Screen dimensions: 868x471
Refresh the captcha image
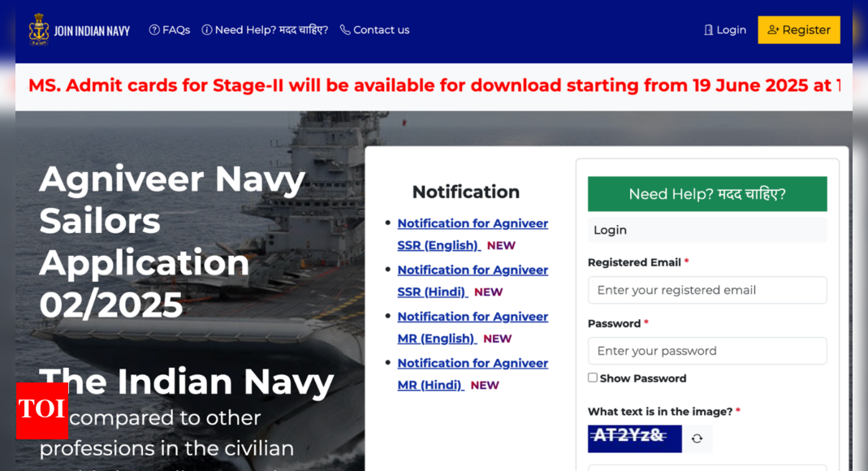tap(697, 439)
